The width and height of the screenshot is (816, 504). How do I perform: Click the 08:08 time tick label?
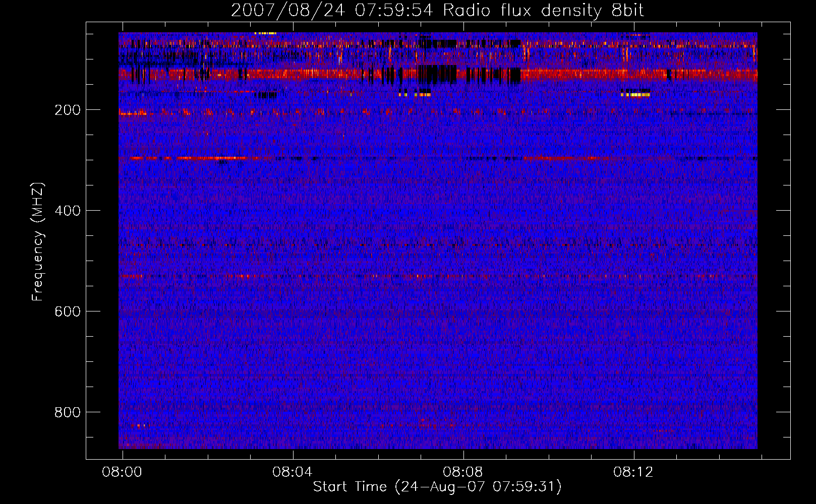point(463,472)
